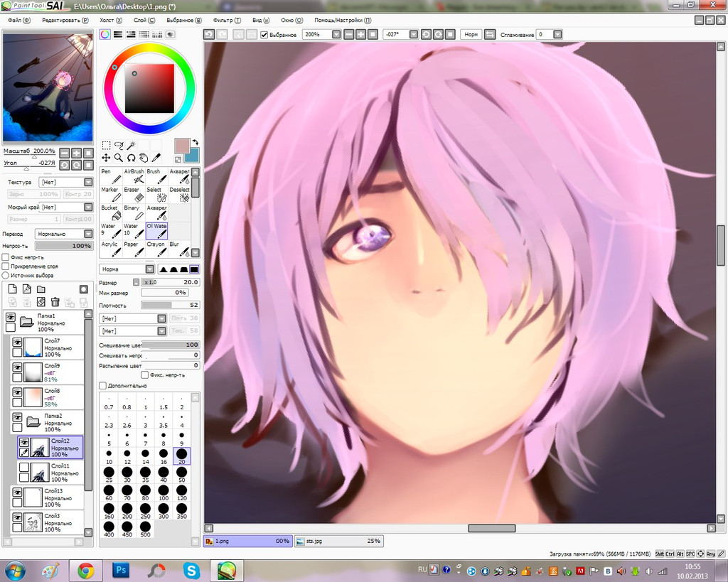Image resolution: width=728 pixels, height=582 pixels.
Task: Pick the Blur tool
Action: point(179,249)
